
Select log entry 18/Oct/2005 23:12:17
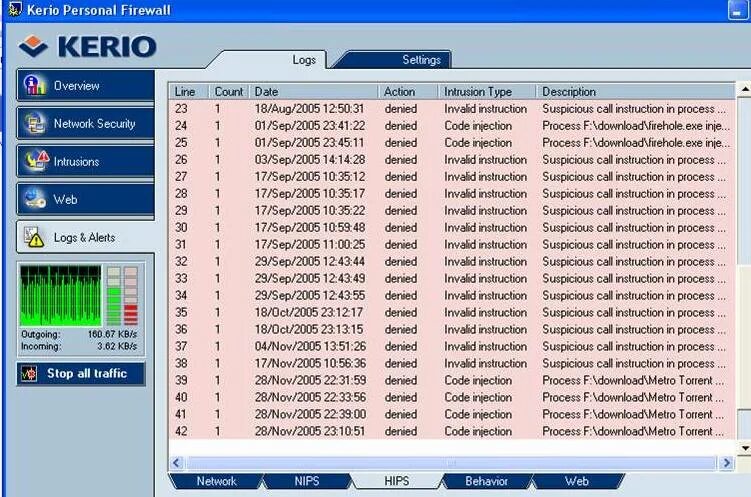452,312
